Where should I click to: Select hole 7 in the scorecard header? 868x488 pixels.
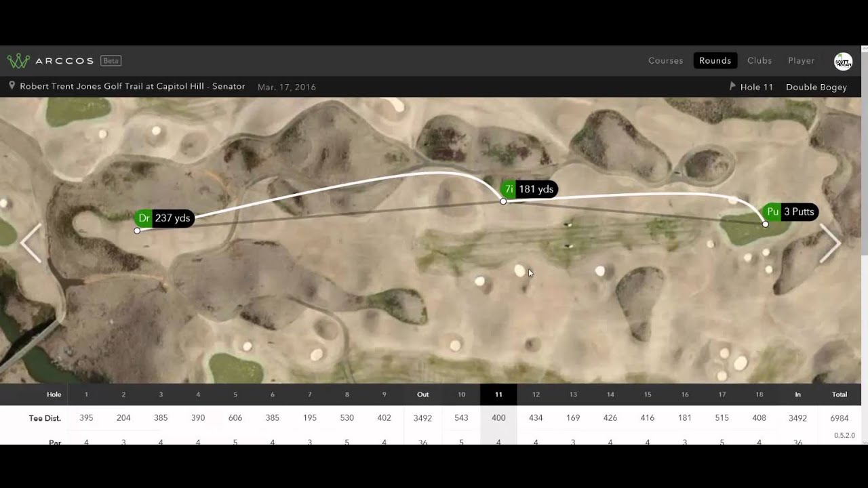[310, 394]
